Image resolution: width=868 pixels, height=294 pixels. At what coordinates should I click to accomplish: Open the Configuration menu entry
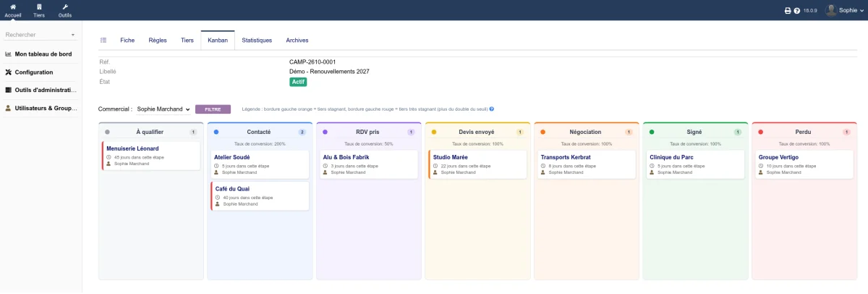[x=34, y=72]
